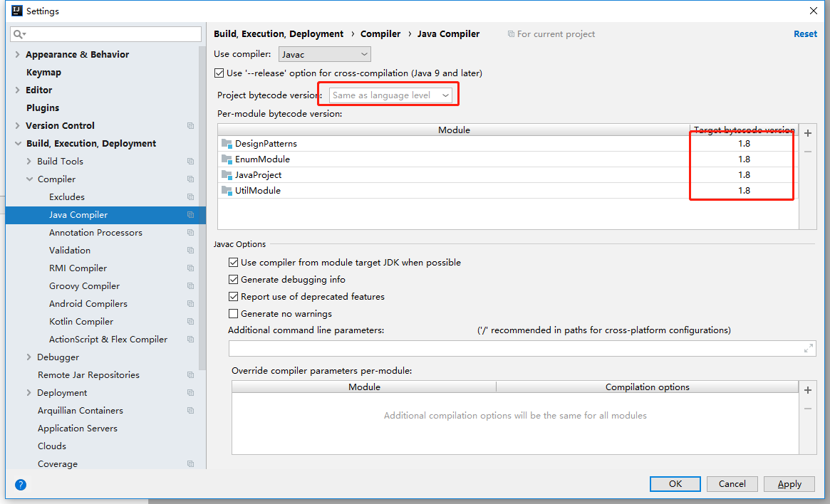Click the settings search field
Viewport: 830px width, 504px height.
[x=105, y=33]
